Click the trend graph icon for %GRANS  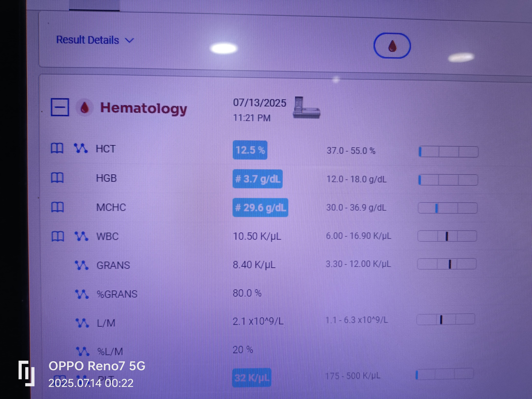click(82, 294)
